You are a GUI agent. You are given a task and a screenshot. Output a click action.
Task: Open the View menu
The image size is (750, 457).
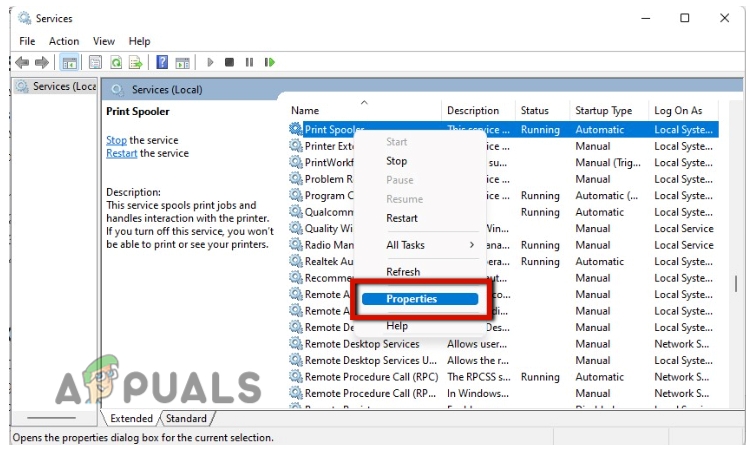104,41
